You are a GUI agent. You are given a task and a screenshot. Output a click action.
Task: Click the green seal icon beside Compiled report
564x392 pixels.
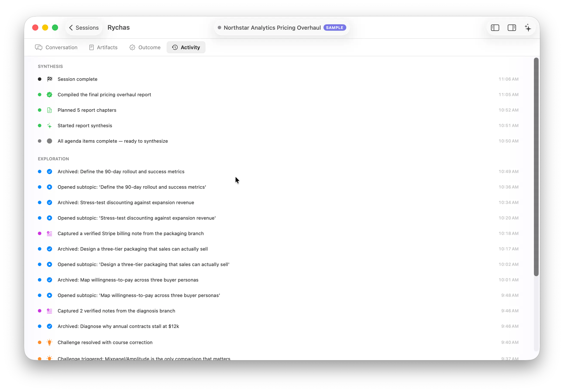[x=50, y=95]
